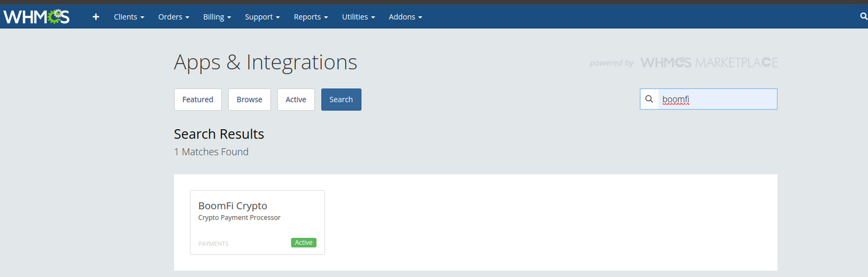868x277 pixels.
Task: Open the BoomFi Crypto app card
Action: [257, 222]
